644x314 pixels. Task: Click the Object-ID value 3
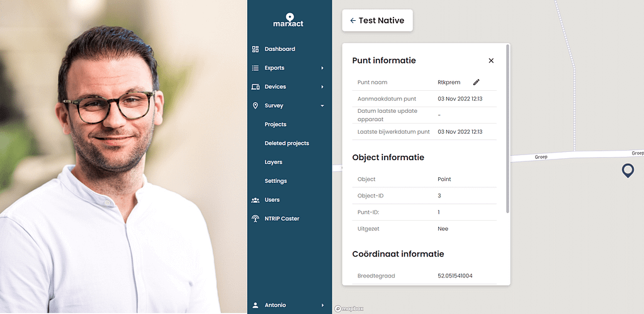tap(439, 196)
